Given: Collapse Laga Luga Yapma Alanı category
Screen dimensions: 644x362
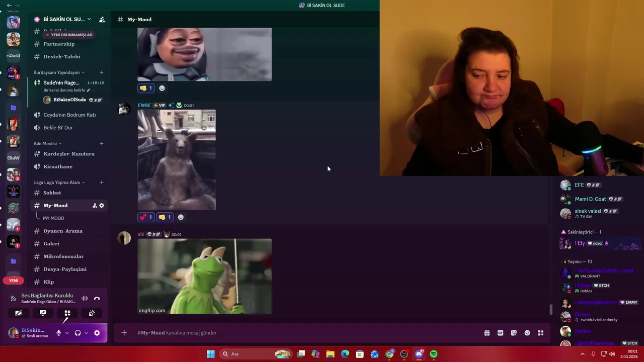Looking at the screenshot, I should (59, 182).
